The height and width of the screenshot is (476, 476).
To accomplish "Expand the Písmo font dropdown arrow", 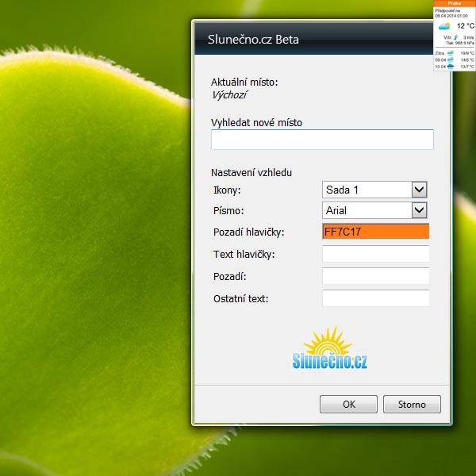I will tap(420, 210).
